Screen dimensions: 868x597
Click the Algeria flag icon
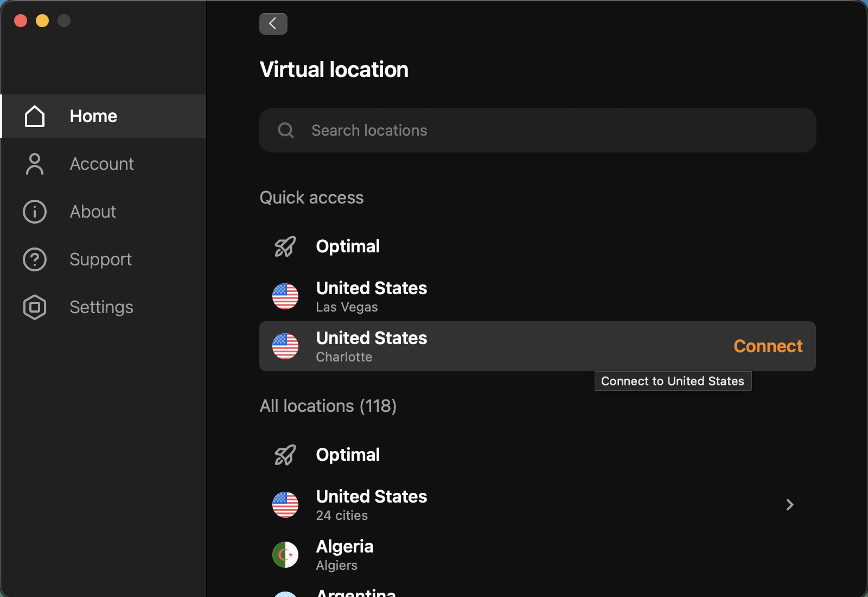(285, 555)
